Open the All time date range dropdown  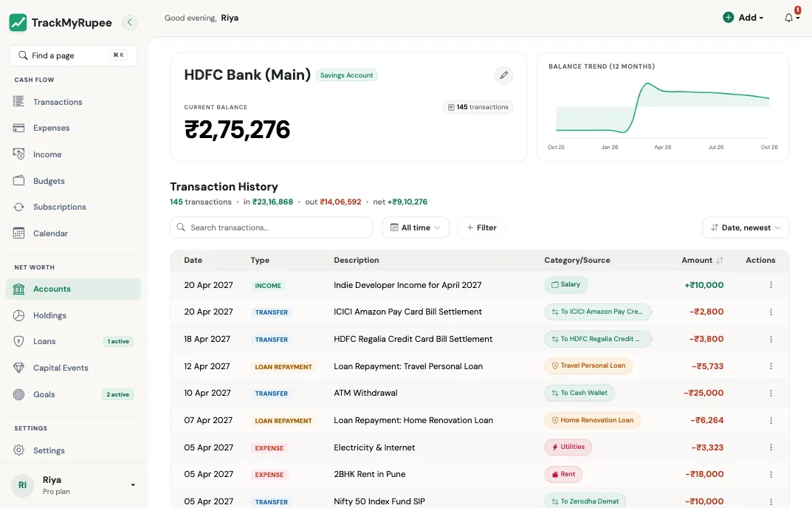pos(416,227)
